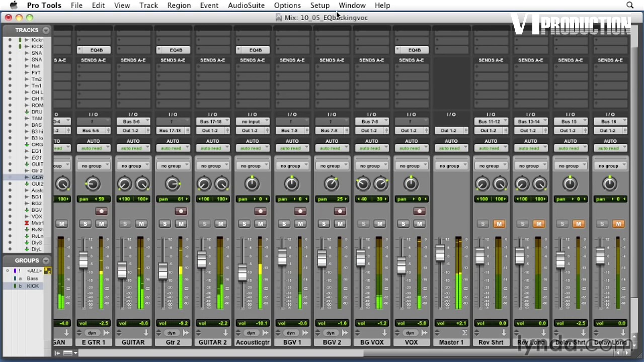Click the volume fader on Acousticgtr

243,273
